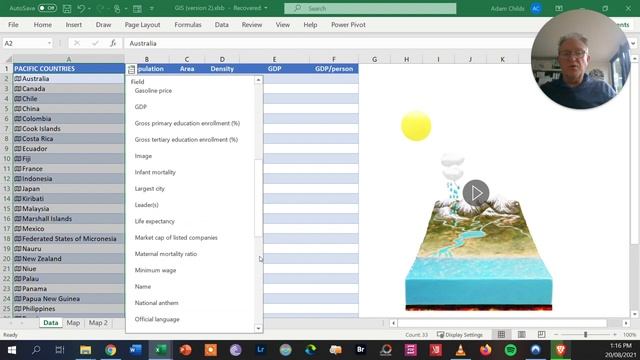Click the Name Box showing A2
Viewport: 640px width, 360px height.
[x=24, y=43]
